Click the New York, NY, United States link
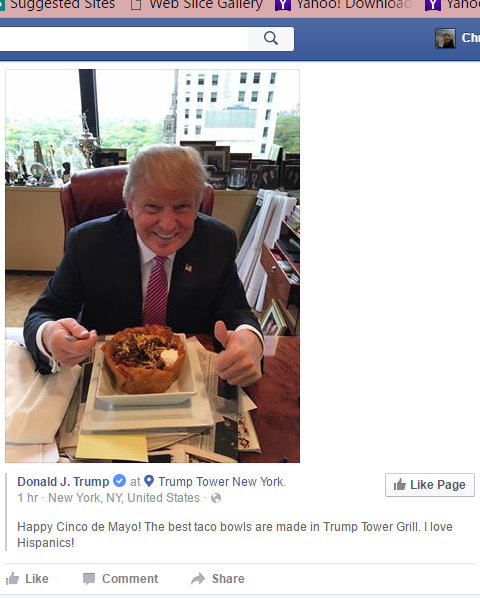This screenshot has height=598, width=480. point(124,498)
